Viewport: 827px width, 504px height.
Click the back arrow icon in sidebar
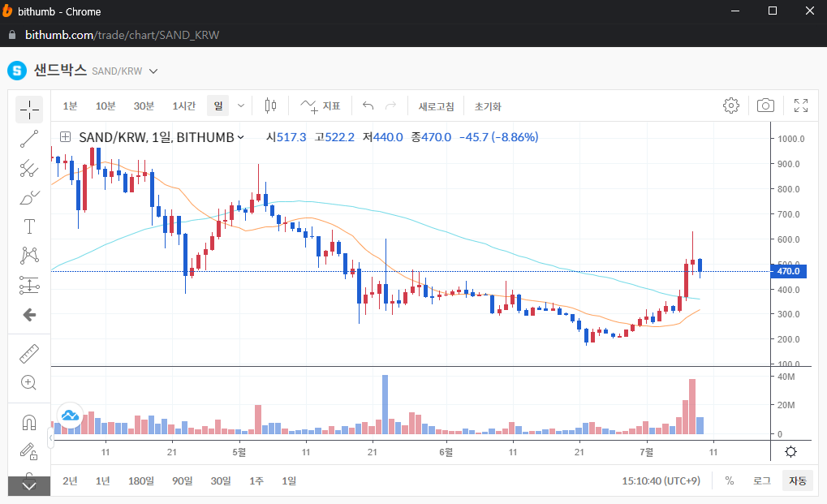pyautogui.click(x=29, y=315)
